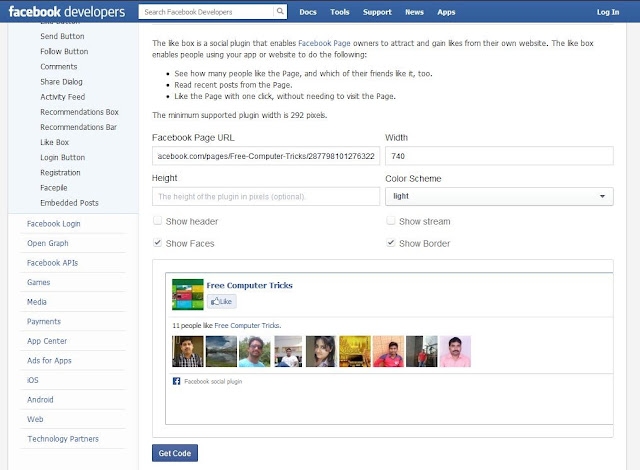Viewport: 640px width, 470px height.
Task: Open the Apps menu
Action: 446,12
